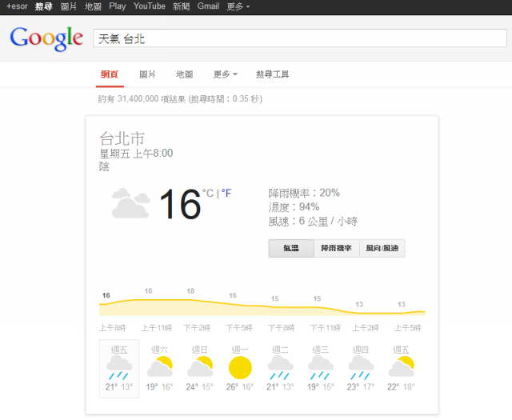Switch chart to 氣溫 temperature view
512x420 pixels.
(x=290, y=249)
